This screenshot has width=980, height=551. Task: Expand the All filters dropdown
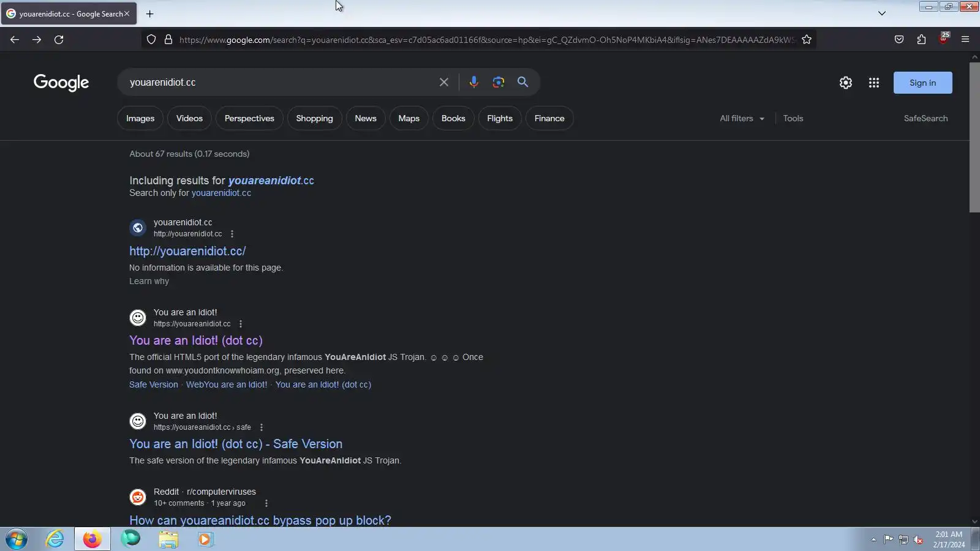(x=742, y=119)
